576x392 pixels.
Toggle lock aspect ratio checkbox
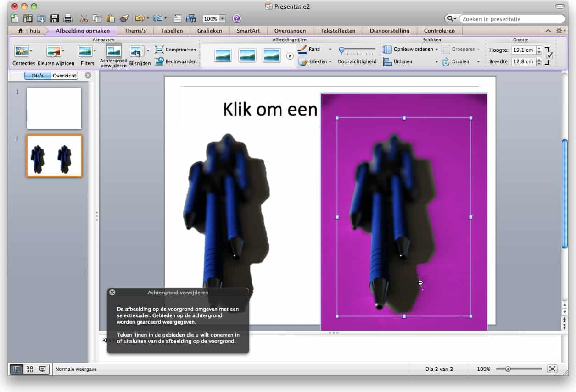tap(550, 55)
